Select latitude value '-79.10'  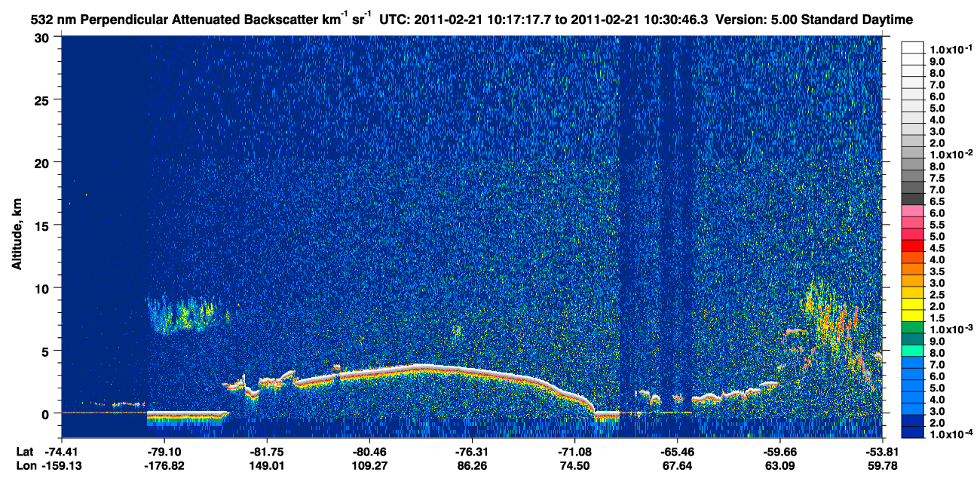164,451
